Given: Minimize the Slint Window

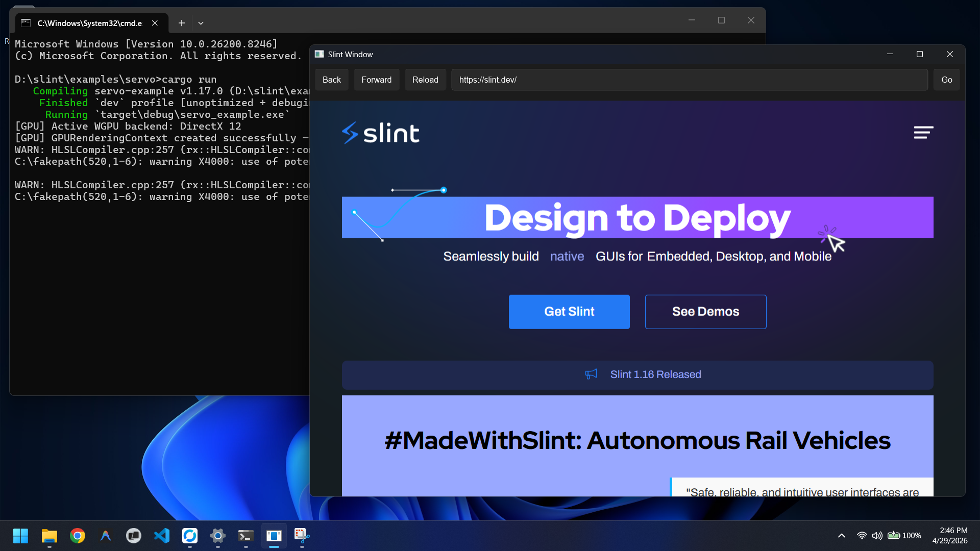Looking at the screenshot, I should click(x=890, y=54).
